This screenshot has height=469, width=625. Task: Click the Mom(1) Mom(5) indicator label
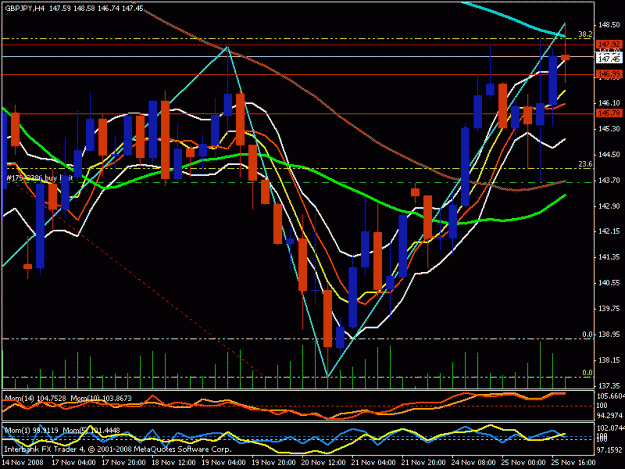point(62,430)
